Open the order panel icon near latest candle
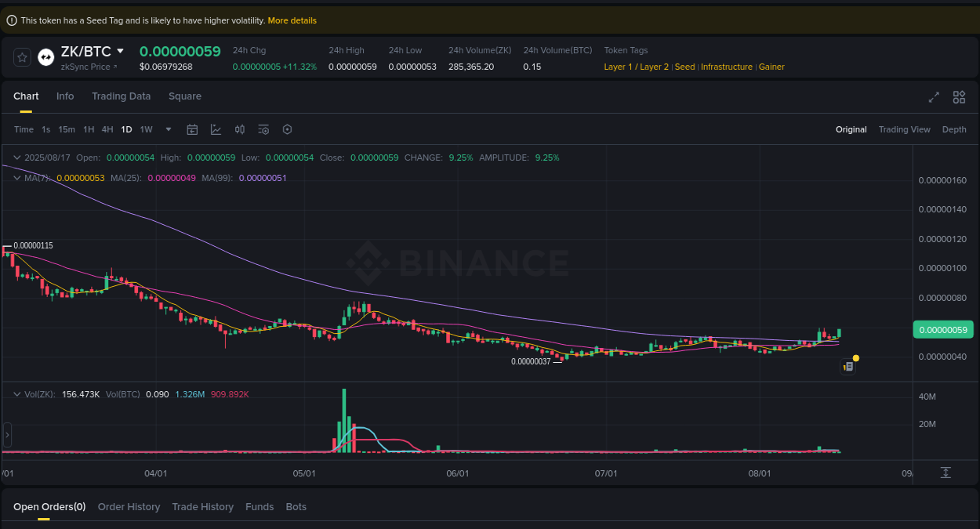The height and width of the screenshot is (529, 980). pyautogui.click(x=848, y=366)
